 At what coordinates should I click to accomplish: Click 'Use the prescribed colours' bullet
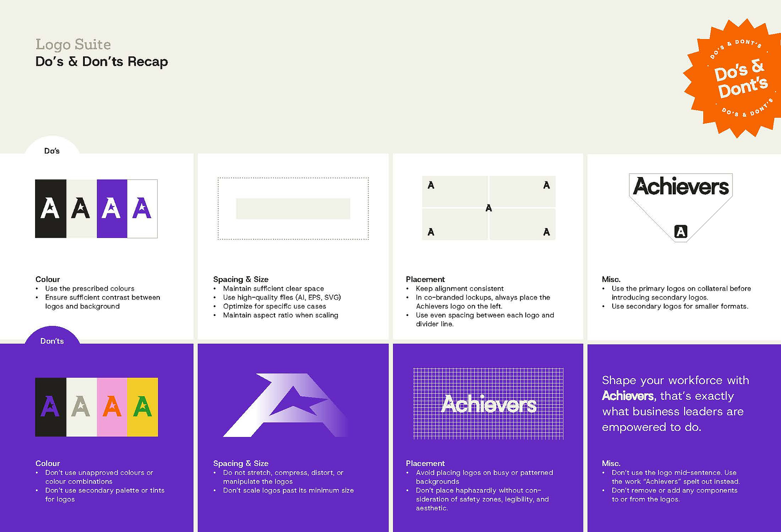(x=90, y=288)
